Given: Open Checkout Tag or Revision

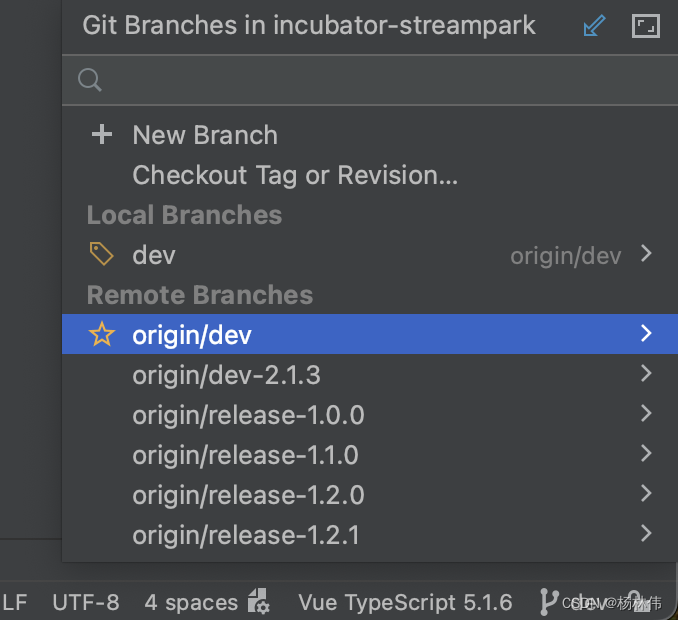Looking at the screenshot, I should point(370,175).
